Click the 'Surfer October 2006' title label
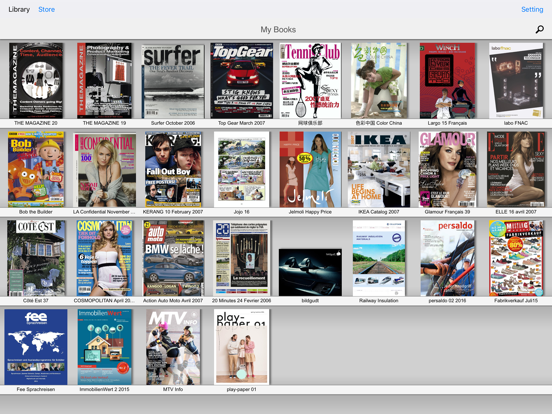Viewport: 552px width, 414px height. 173,123
